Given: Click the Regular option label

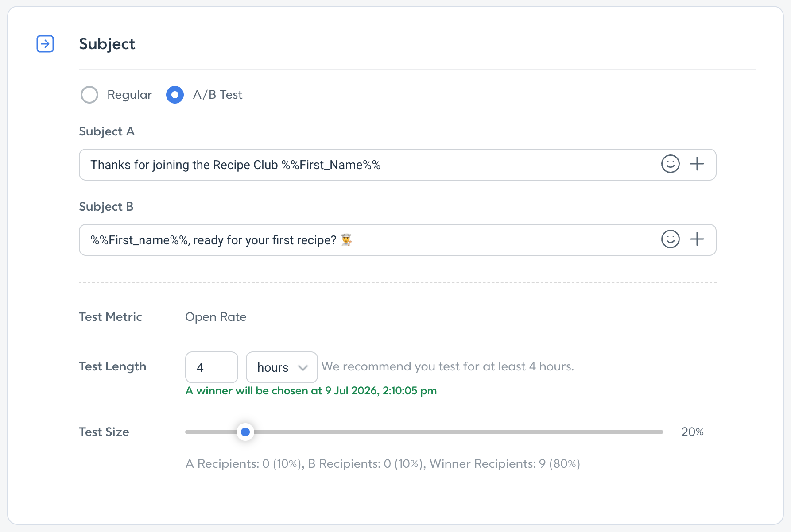Looking at the screenshot, I should pos(129,95).
